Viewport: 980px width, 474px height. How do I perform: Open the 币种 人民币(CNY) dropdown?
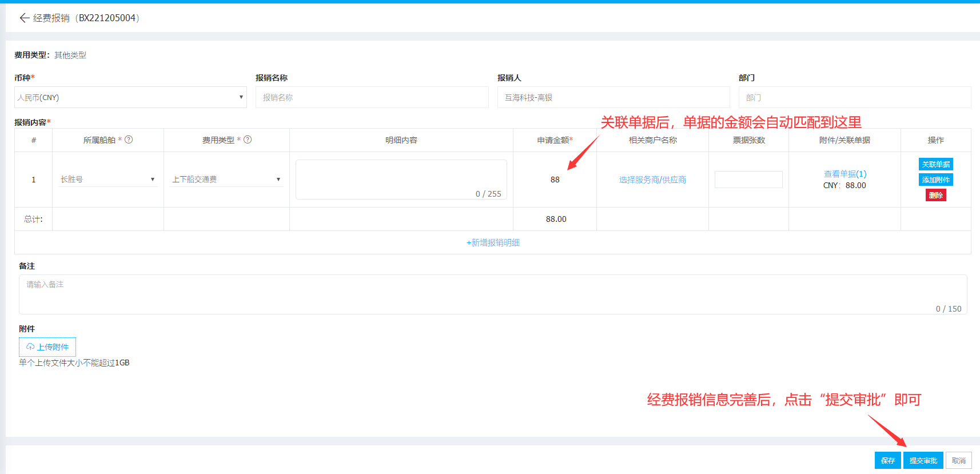(x=130, y=97)
